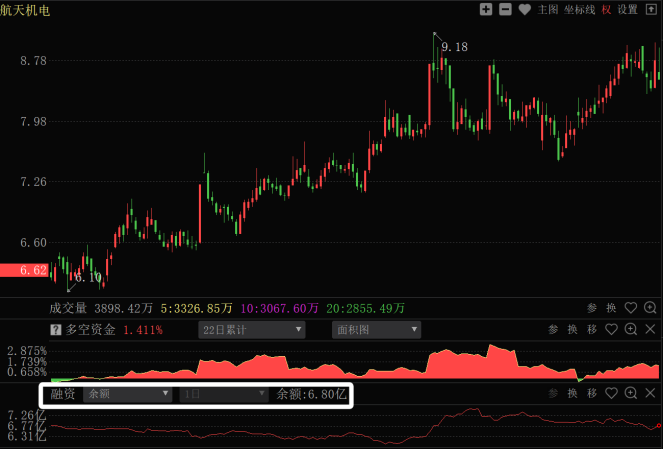
Task: Toggle the 权 adjustment option
Action: point(606,10)
